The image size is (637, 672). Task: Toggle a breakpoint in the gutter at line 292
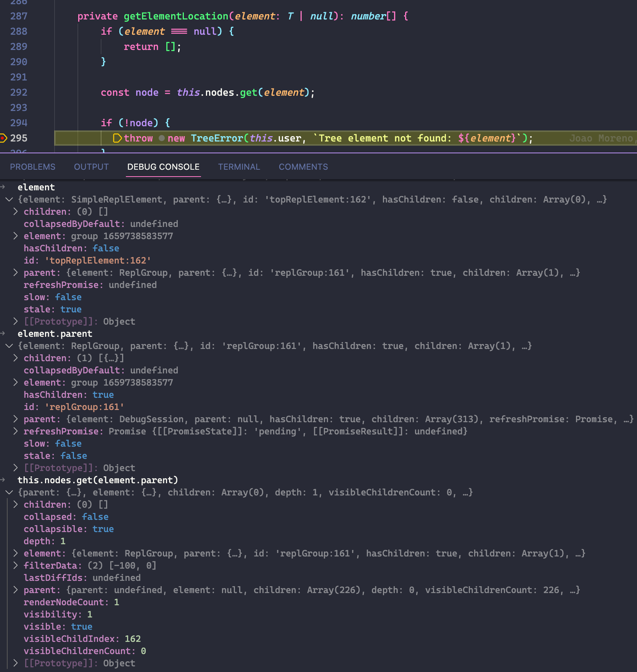[x=3, y=92]
